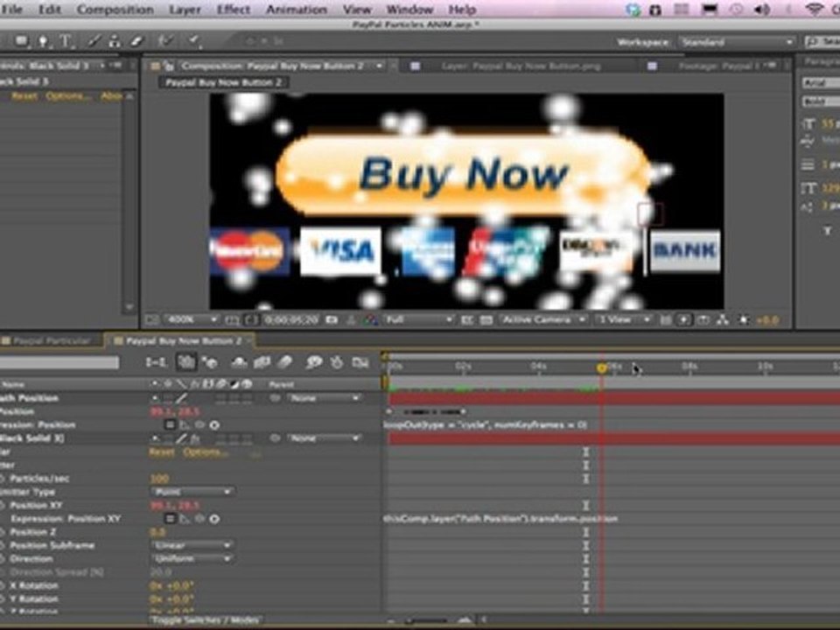This screenshot has height=630, width=840.
Task: Select the Brush tool
Action: (x=94, y=41)
